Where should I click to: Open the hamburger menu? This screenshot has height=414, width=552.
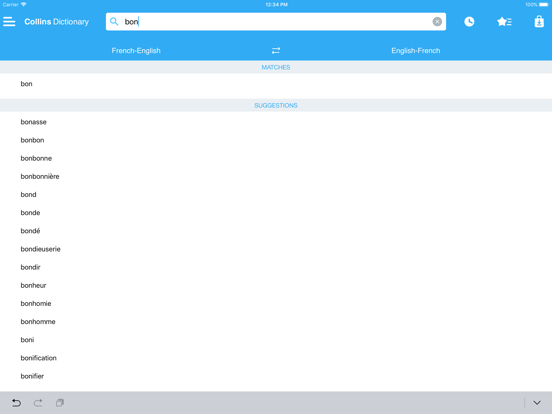tap(9, 22)
